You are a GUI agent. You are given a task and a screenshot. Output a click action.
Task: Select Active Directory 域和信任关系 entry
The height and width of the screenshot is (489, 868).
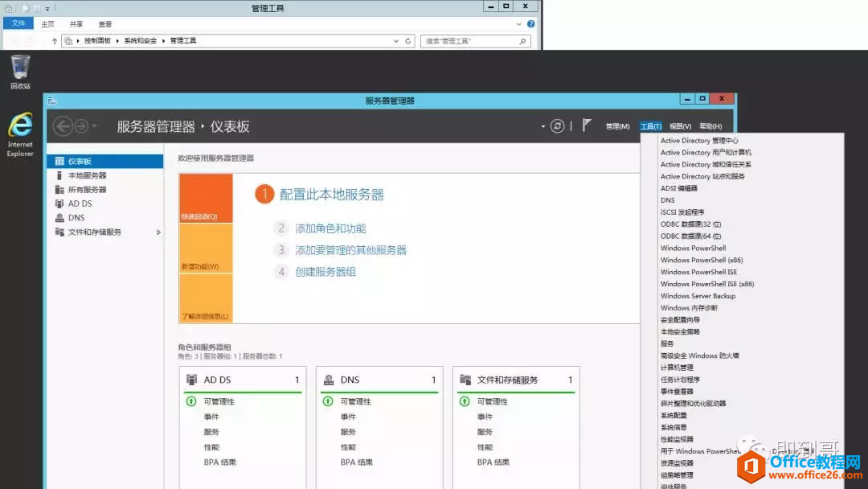click(706, 165)
